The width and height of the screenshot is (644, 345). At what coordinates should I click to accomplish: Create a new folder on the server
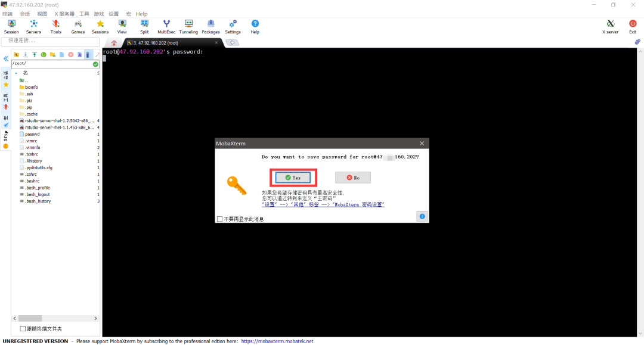coord(52,54)
